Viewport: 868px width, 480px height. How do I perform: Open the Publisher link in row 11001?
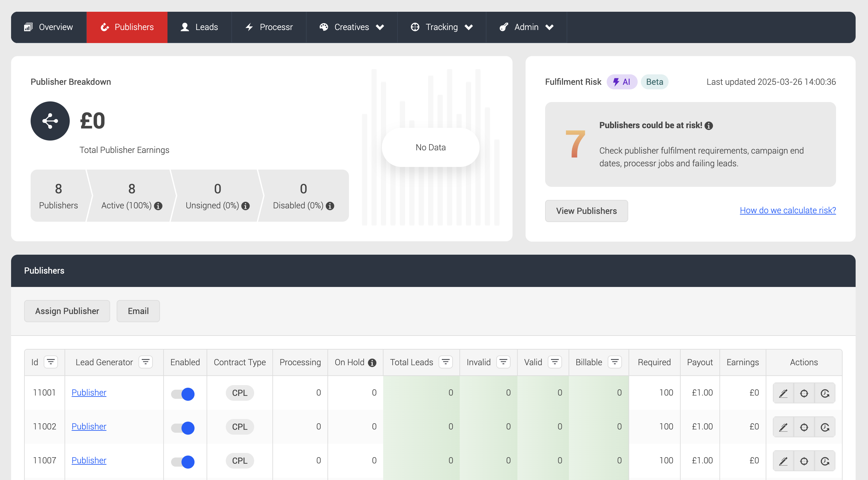click(89, 392)
